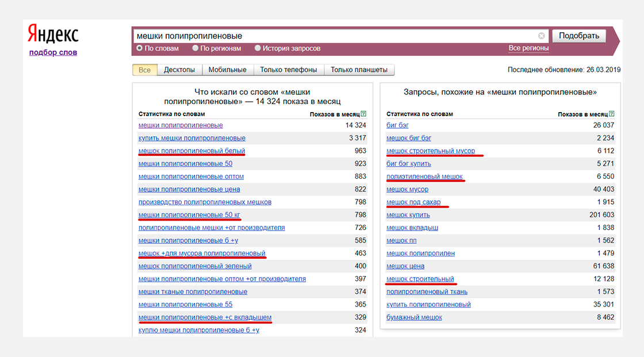The image size is (644, 357).
Task: Click the help icon beside left Показов в месяц
Action: (x=363, y=114)
